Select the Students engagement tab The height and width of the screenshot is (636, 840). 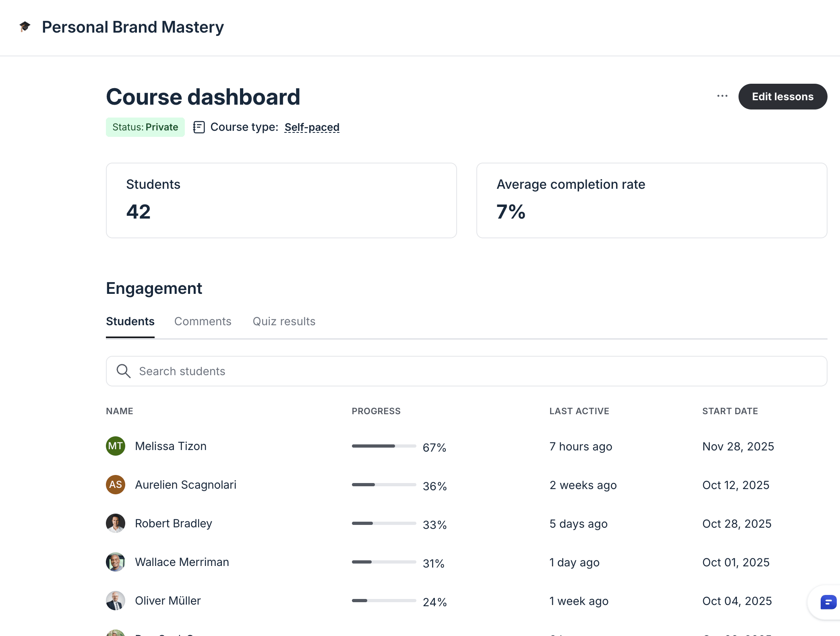tap(130, 321)
